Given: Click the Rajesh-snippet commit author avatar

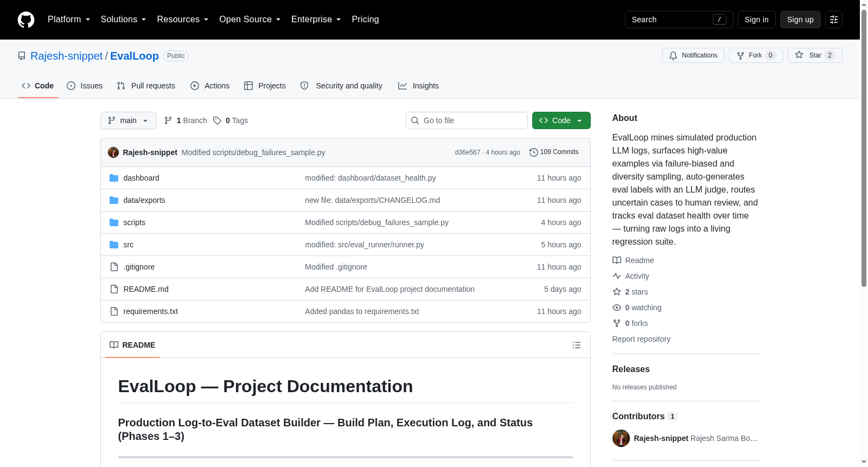Looking at the screenshot, I should (x=113, y=152).
